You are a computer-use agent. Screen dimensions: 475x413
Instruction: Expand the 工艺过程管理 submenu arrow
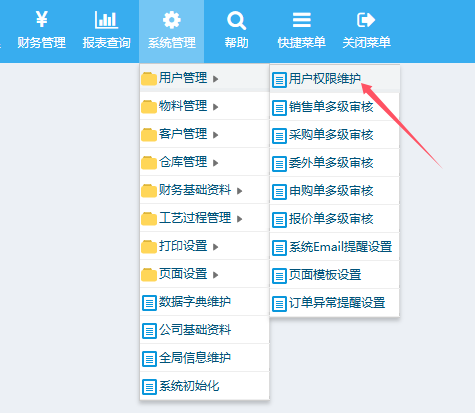tap(240, 219)
